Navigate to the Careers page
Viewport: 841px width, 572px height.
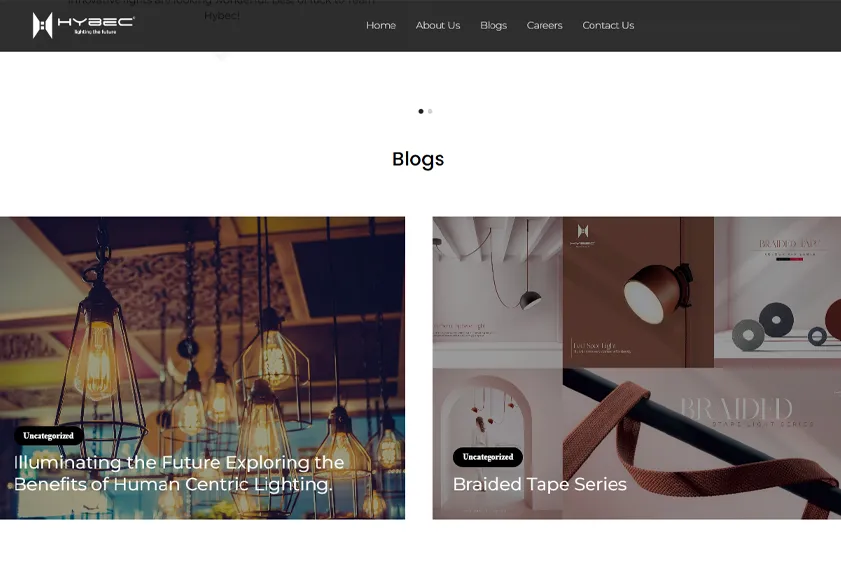544,25
